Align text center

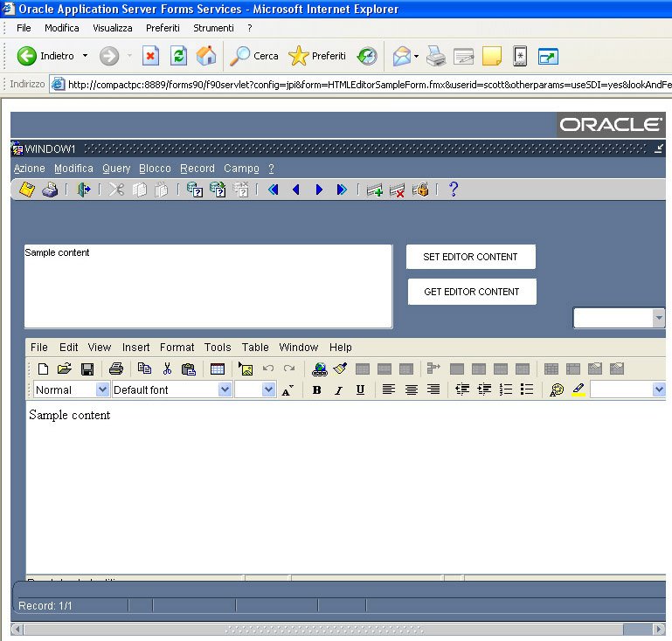click(x=412, y=389)
